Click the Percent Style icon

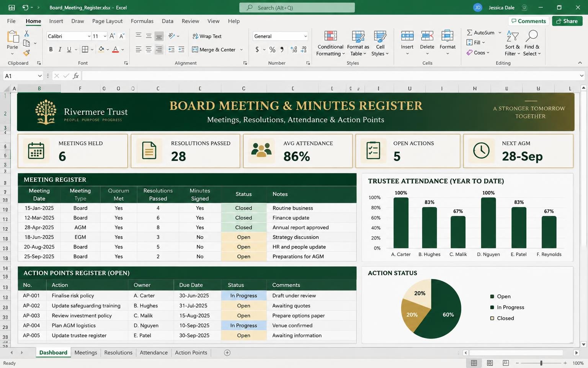click(272, 49)
